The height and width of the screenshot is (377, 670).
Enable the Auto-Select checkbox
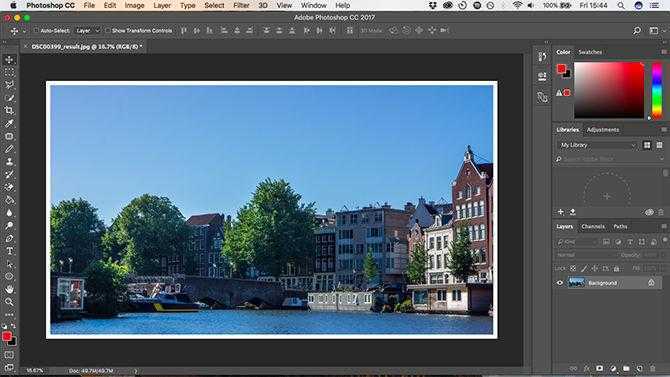pos(36,30)
